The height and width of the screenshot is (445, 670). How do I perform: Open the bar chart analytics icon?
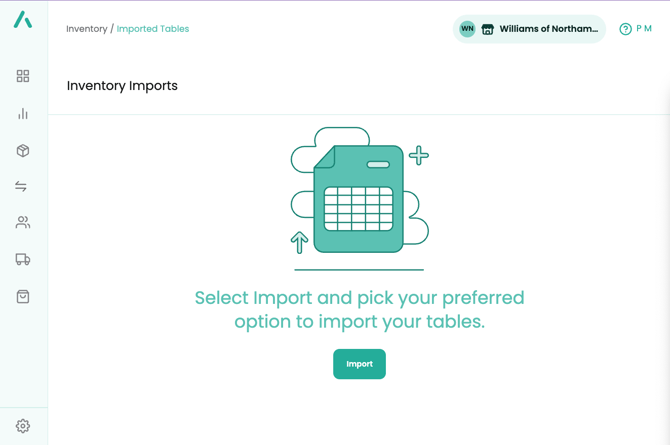coord(23,114)
